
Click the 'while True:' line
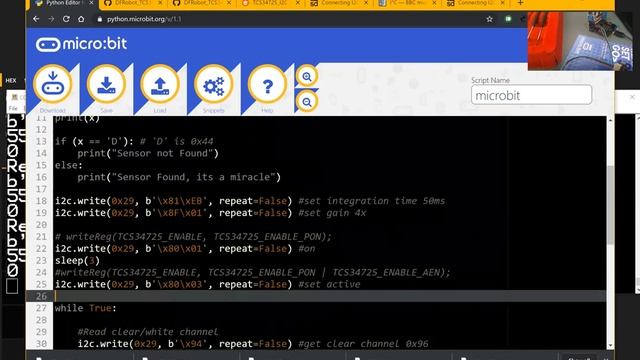(86, 308)
